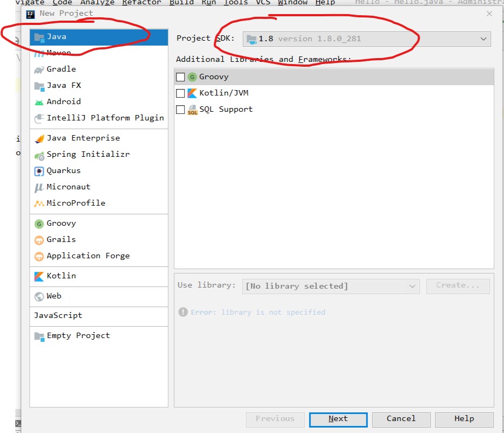Open the Build menu
504x433 pixels.
click(181, 3)
